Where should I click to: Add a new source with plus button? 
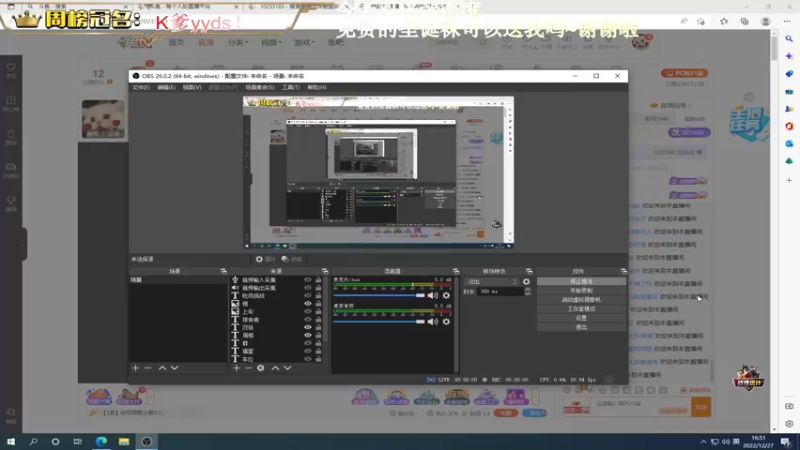pyautogui.click(x=236, y=368)
